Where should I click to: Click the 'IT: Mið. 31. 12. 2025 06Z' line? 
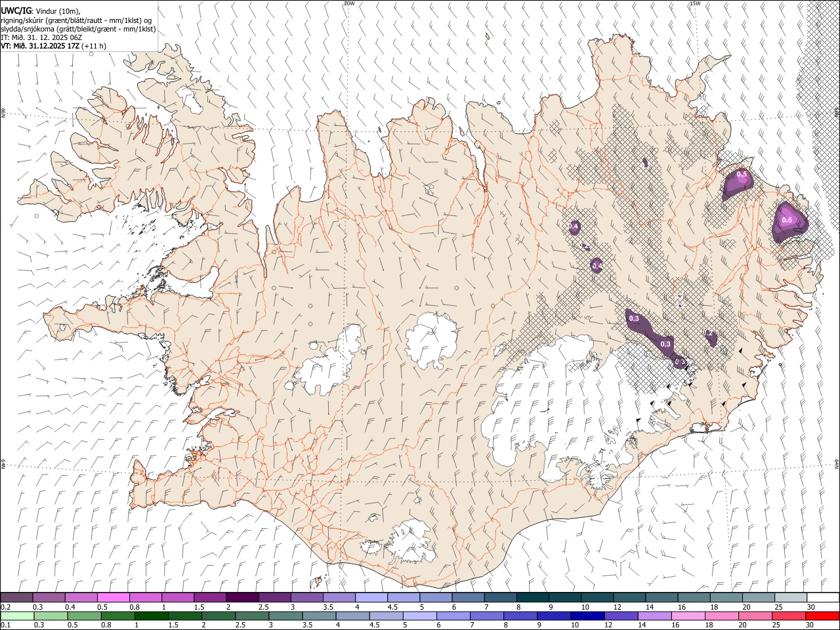(x=40, y=37)
